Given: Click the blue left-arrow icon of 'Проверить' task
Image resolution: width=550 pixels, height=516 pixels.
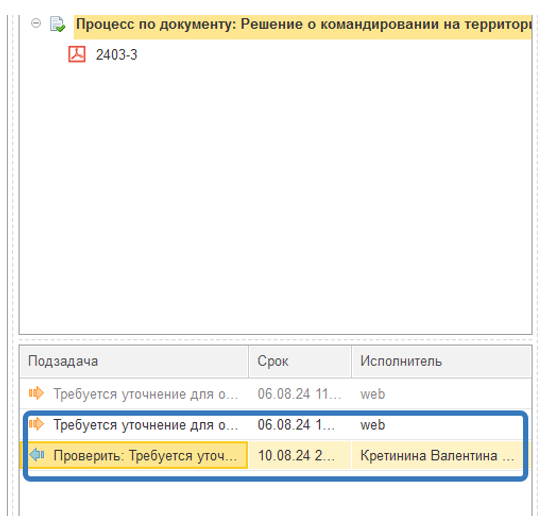Looking at the screenshot, I should (x=37, y=455).
